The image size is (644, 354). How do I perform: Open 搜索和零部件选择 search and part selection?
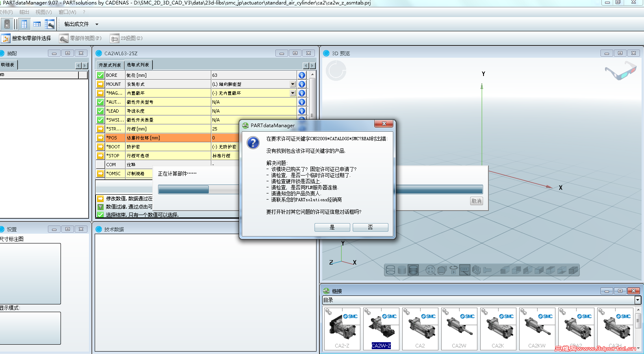point(27,38)
